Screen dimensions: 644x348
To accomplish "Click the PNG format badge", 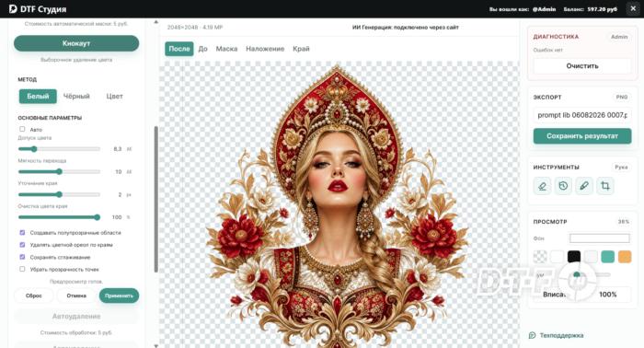I will (622, 97).
